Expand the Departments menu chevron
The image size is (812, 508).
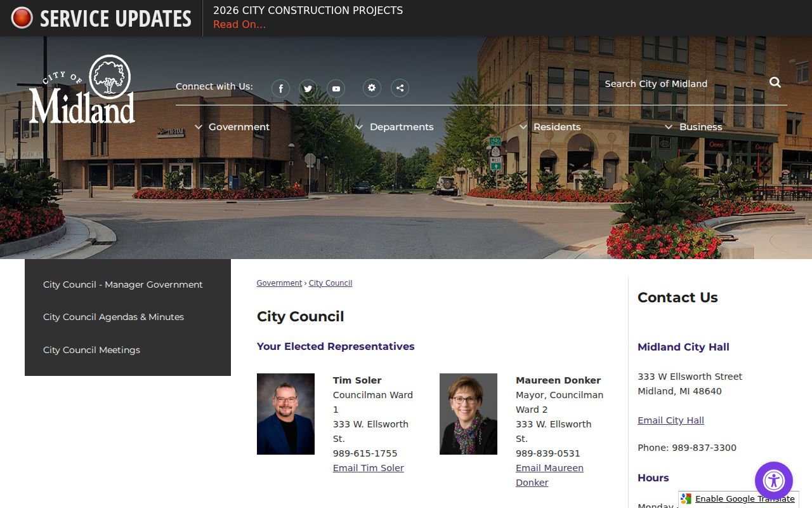(359, 127)
